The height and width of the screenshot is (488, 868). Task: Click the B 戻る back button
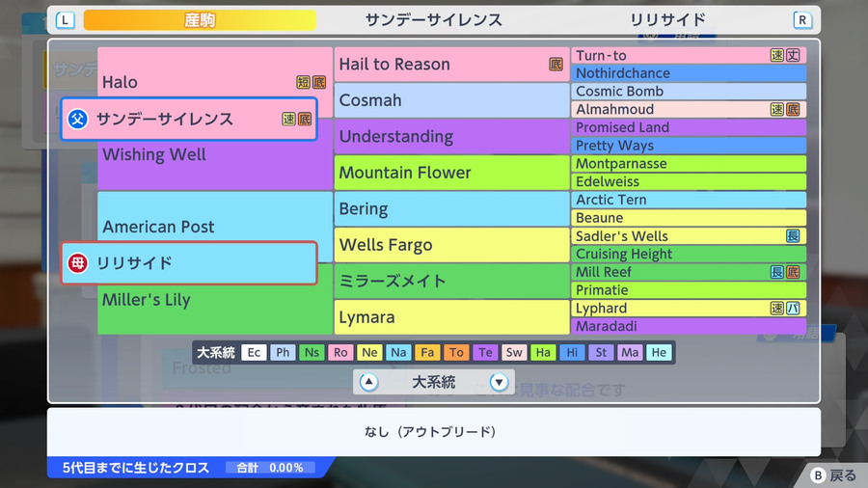(833, 475)
